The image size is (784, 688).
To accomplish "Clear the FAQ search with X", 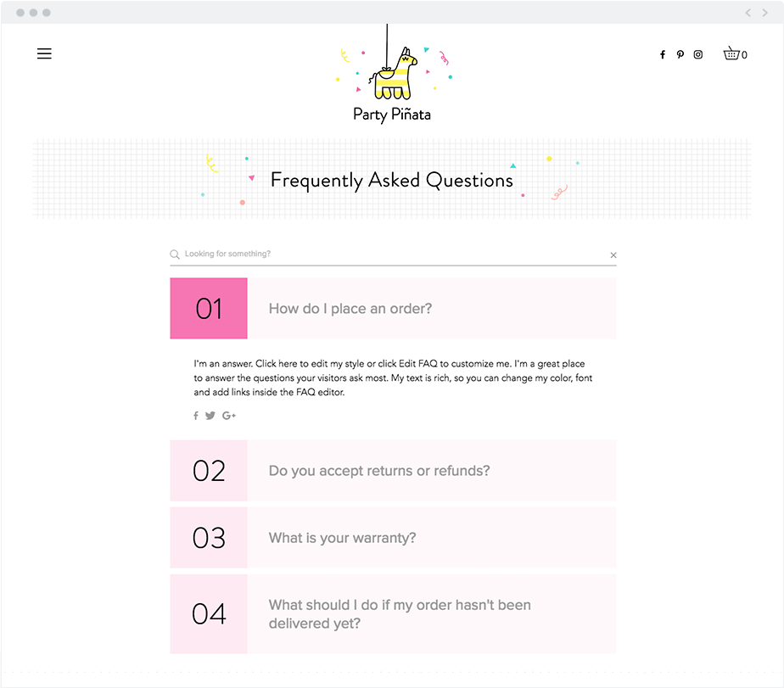I will [x=613, y=255].
